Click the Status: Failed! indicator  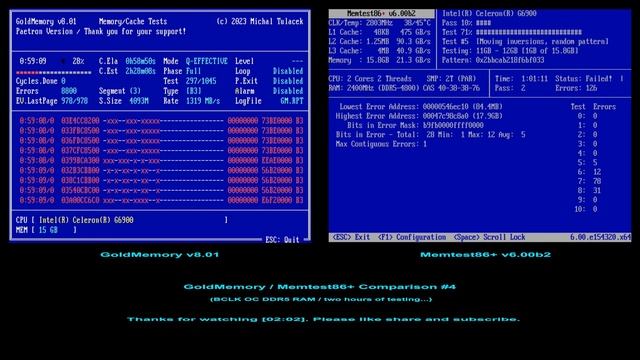(x=583, y=79)
